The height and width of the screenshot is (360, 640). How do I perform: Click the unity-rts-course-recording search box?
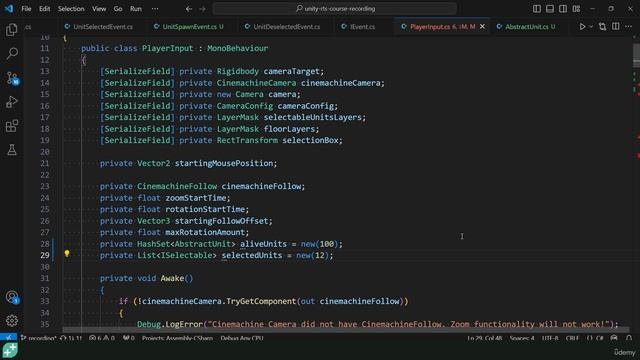tap(334, 9)
